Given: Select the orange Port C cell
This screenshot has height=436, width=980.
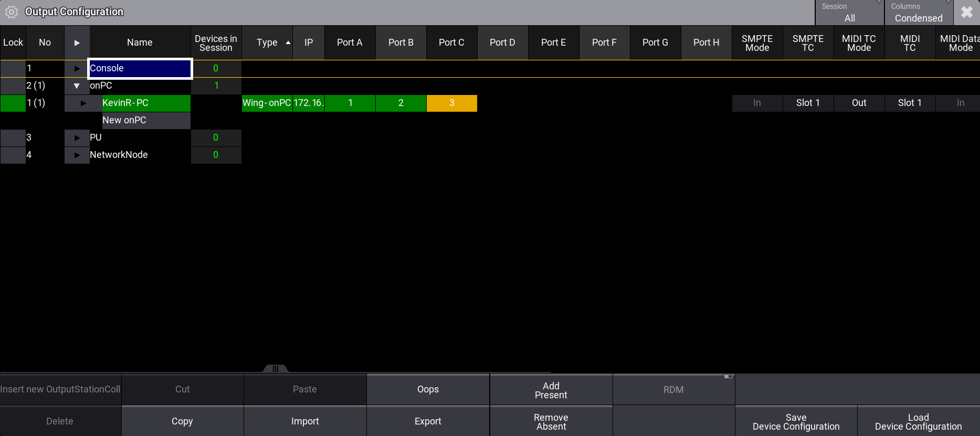Looking at the screenshot, I should point(451,103).
